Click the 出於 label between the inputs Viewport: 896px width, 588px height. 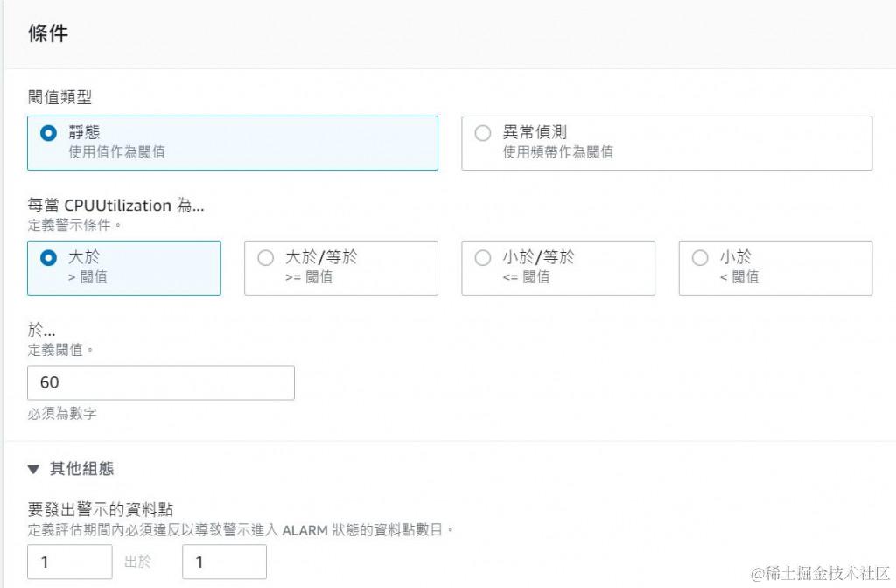coord(140,562)
